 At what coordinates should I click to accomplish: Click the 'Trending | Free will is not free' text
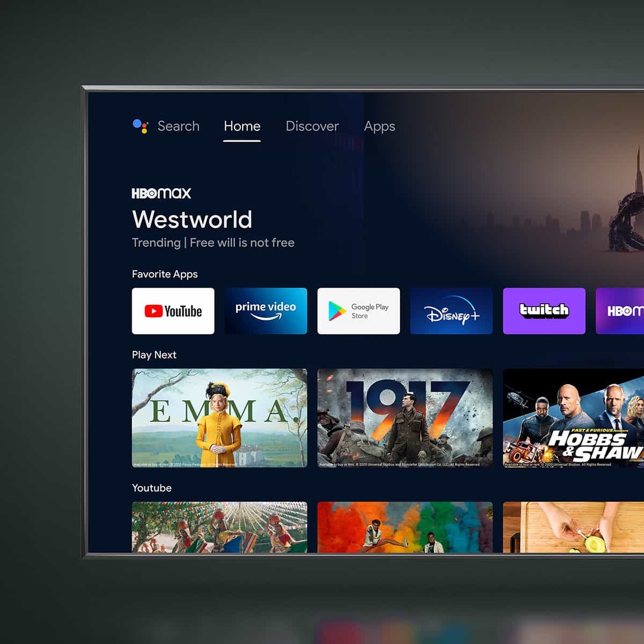point(213,243)
